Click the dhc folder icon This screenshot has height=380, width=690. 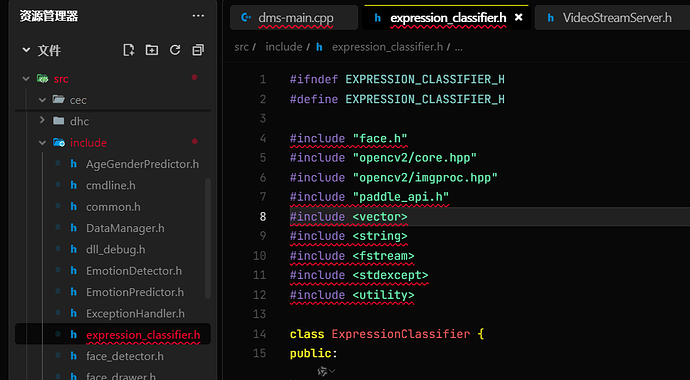(x=59, y=121)
